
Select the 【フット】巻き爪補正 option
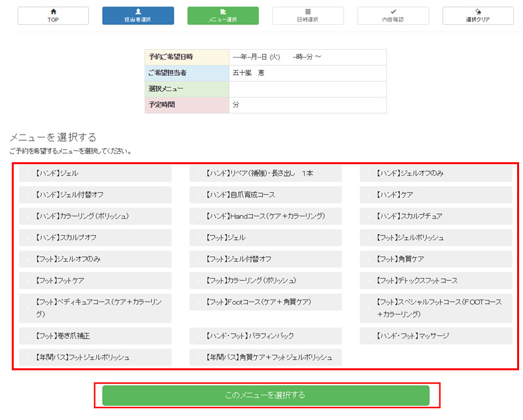click(95, 336)
